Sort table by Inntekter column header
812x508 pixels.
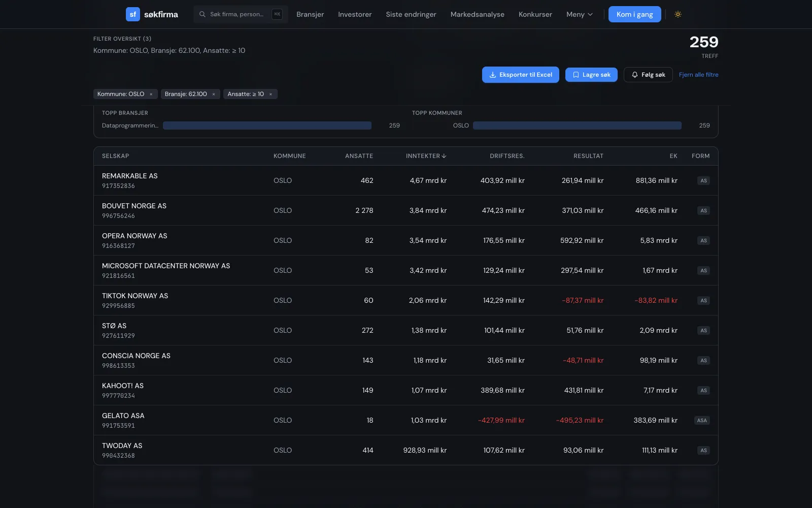[426, 156]
